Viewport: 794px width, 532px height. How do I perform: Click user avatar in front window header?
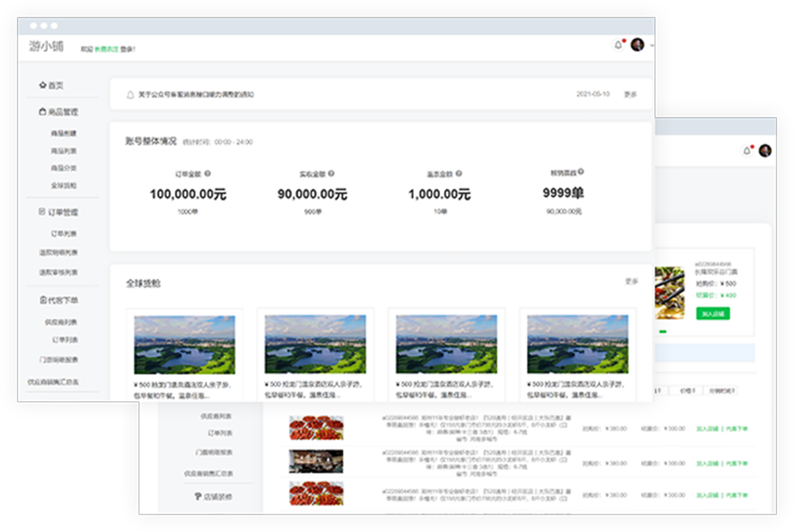(x=637, y=44)
